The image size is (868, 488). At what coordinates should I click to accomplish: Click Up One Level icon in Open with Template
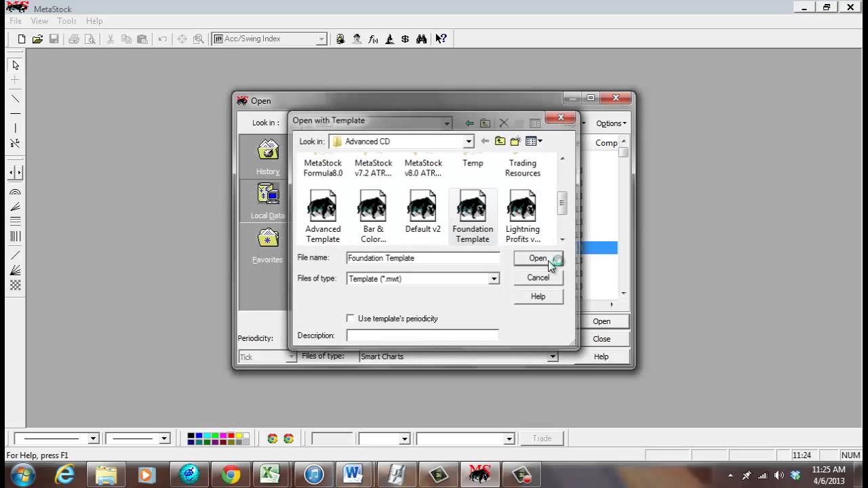point(500,141)
